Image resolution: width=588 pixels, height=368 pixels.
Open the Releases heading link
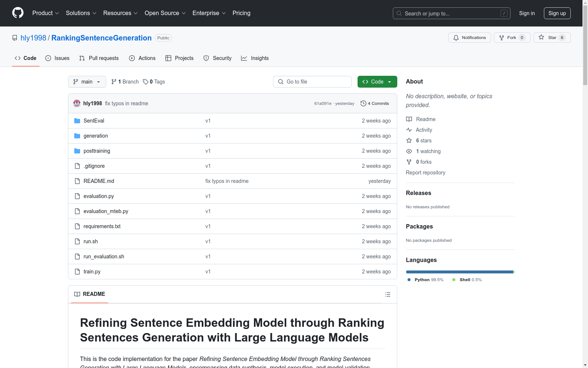click(x=419, y=193)
